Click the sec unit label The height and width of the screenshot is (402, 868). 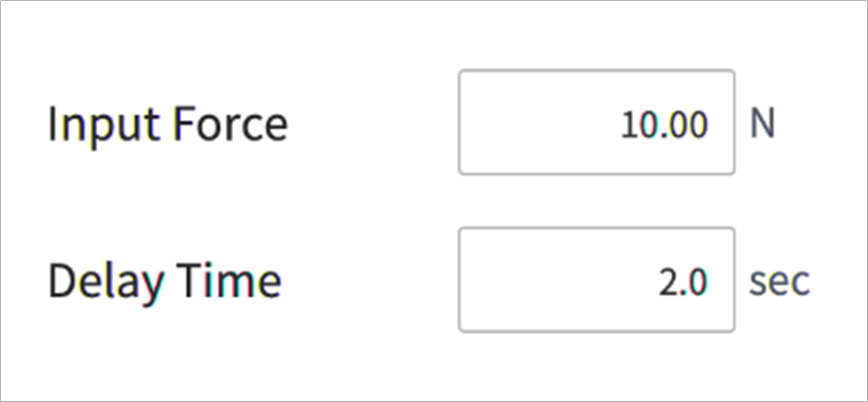click(779, 282)
